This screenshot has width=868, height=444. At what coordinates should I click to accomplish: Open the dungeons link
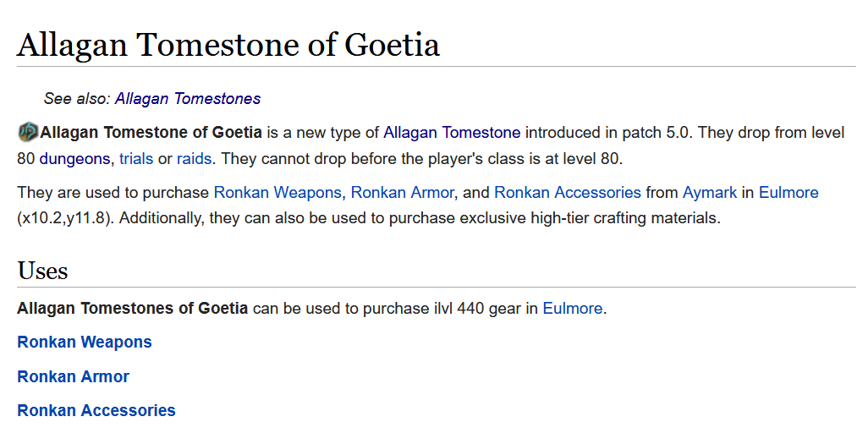click(x=74, y=158)
